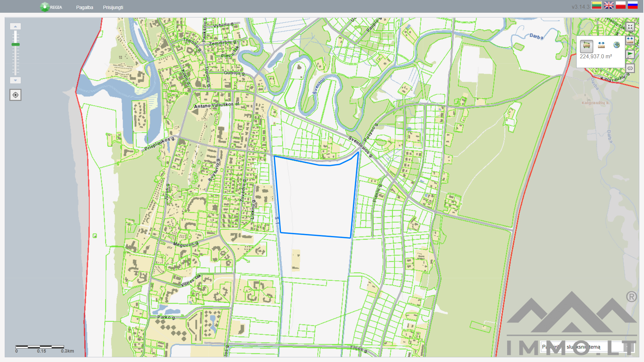Switch language to English flag

click(x=609, y=5)
